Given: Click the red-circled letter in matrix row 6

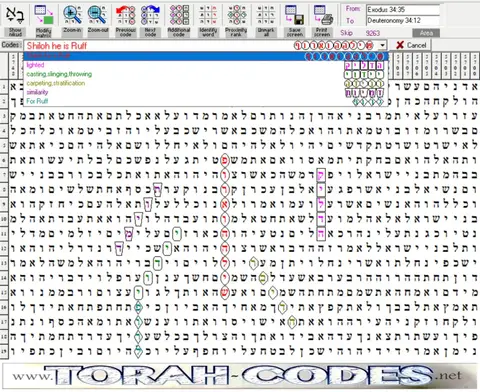Looking at the screenshot, I should pos(225,160).
